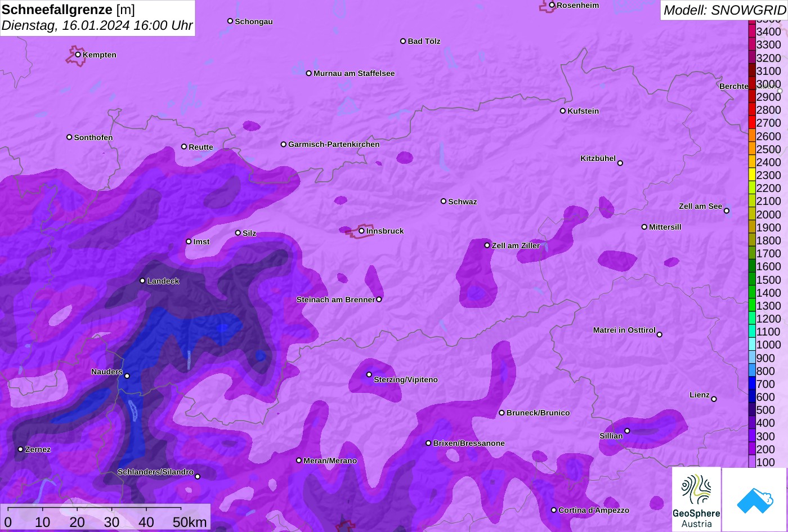The height and width of the screenshot is (532, 788).
Task: Click the 1500 m green legend swatch
Action: click(751, 279)
